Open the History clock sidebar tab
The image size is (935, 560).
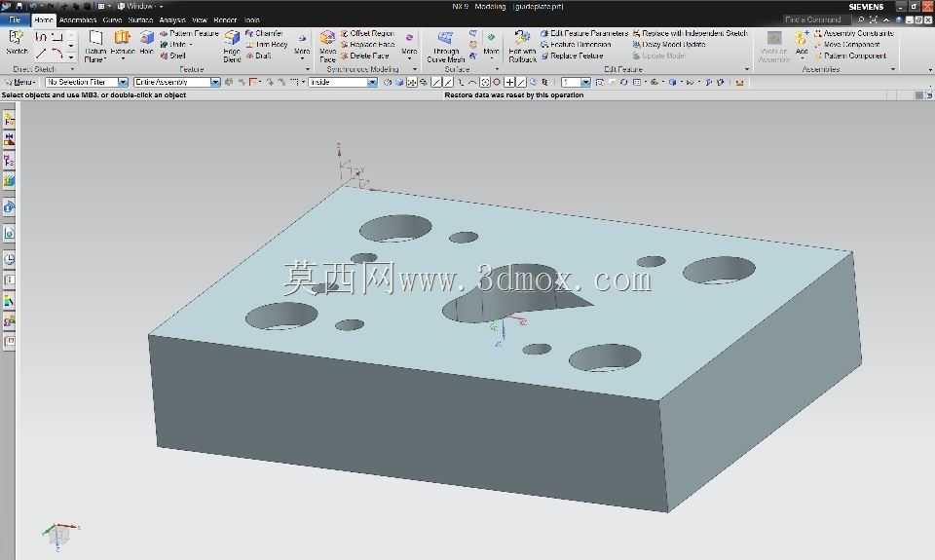[9, 259]
